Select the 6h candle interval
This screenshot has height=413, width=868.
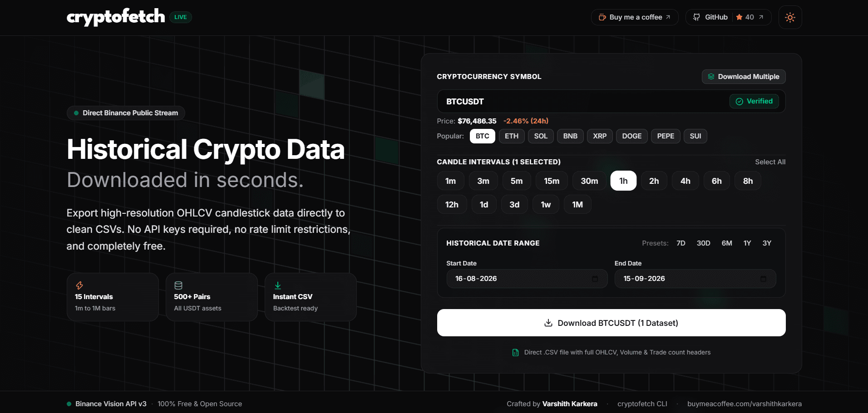click(716, 181)
